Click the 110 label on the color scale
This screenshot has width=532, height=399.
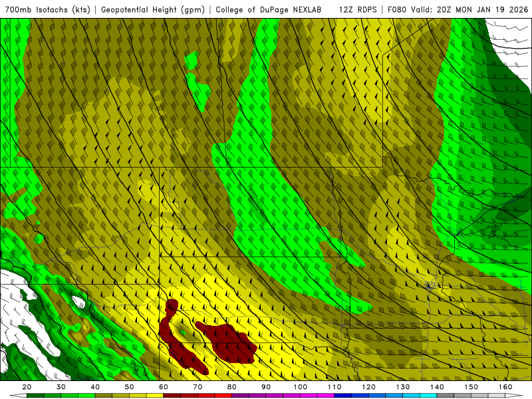point(334,387)
